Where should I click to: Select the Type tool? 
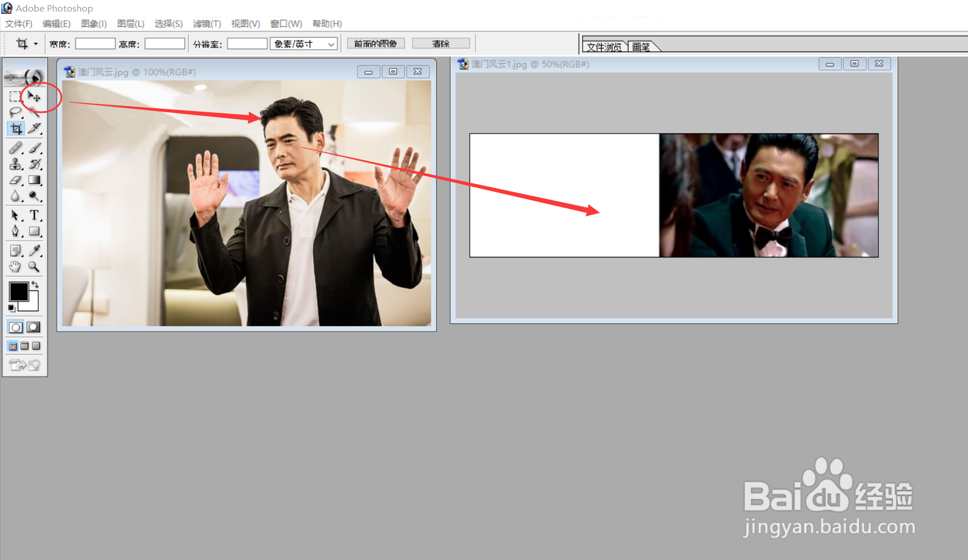(x=34, y=216)
